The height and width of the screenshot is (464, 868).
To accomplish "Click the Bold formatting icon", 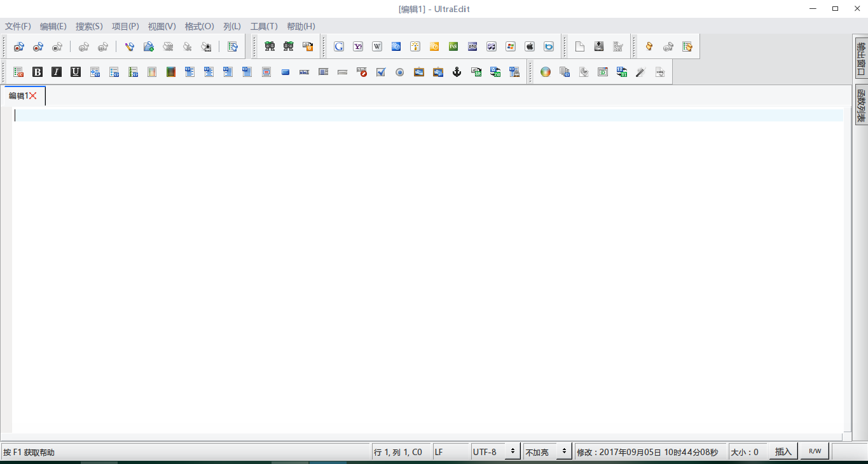I will coord(38,72).
